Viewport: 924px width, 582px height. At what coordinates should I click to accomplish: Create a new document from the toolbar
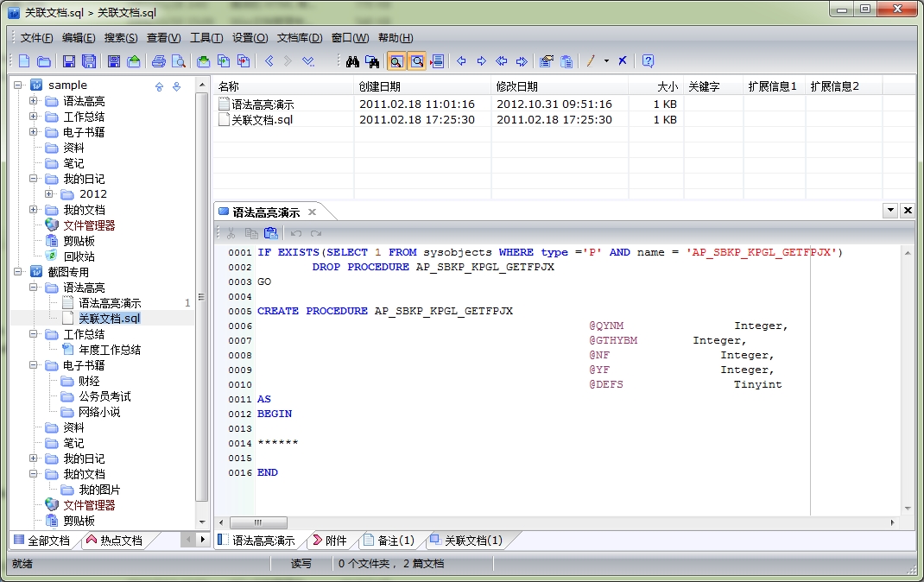tap(24, 61)
